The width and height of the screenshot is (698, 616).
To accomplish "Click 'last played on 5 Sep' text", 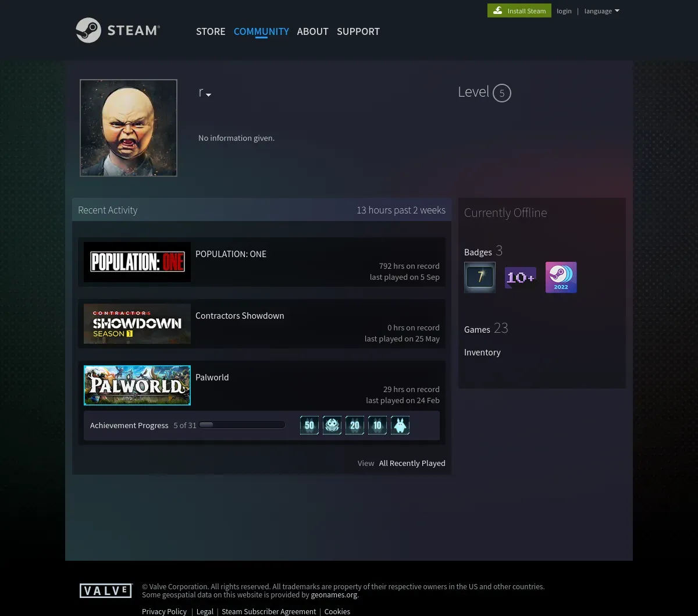I will [405, 277].
